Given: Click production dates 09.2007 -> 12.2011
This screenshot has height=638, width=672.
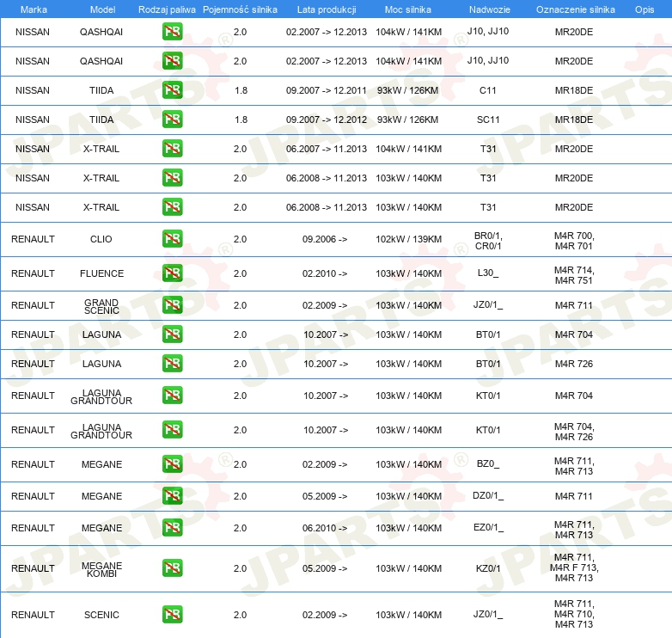Looking at the screenshot, I should point(327,90).
